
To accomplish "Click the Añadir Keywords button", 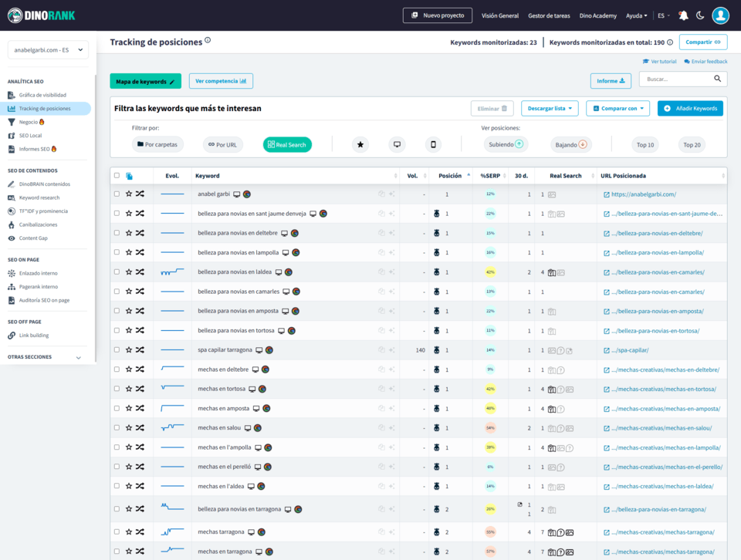I will tap(690, 109).
